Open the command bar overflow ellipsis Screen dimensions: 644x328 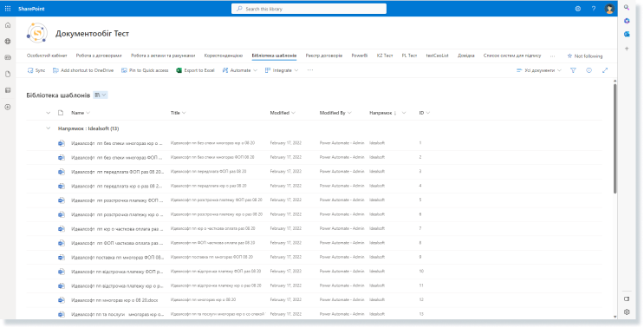[310, 70]
